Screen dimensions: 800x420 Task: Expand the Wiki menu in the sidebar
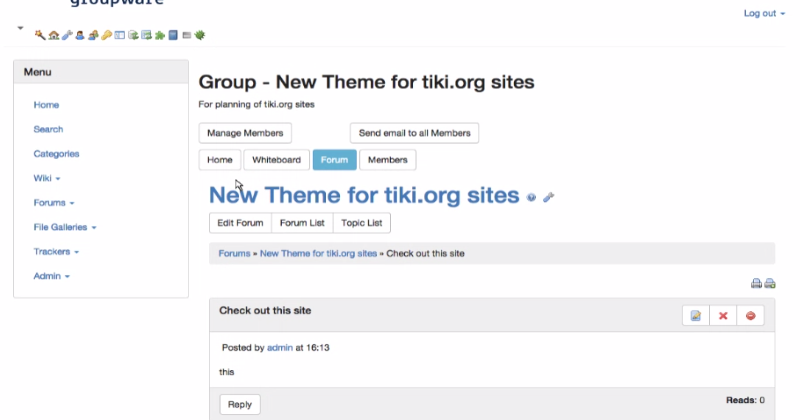(x=47, y=178)
